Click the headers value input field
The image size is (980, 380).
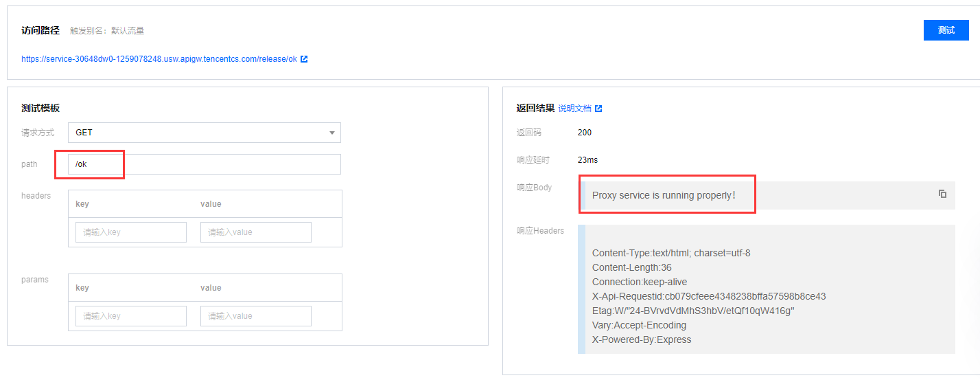point(256,232)
